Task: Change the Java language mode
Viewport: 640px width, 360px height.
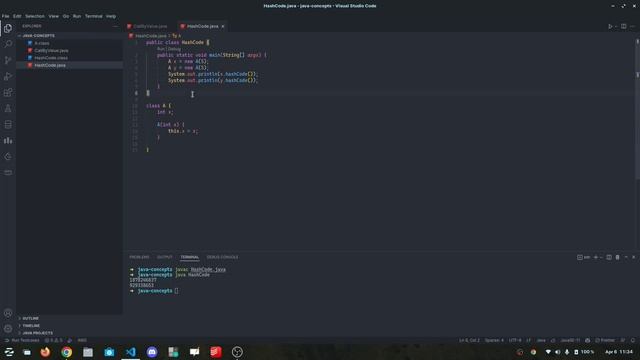Action: coord(541,340)
